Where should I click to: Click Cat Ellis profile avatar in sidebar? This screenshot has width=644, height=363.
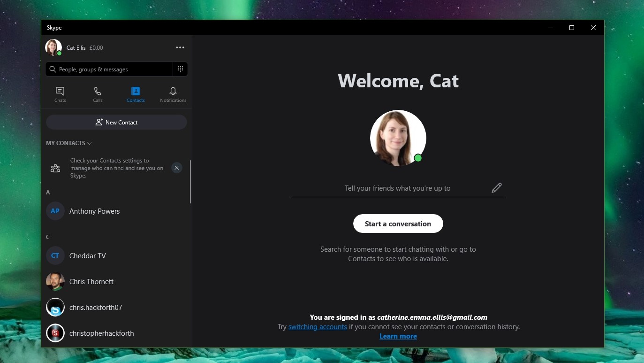tap(53, 47)
